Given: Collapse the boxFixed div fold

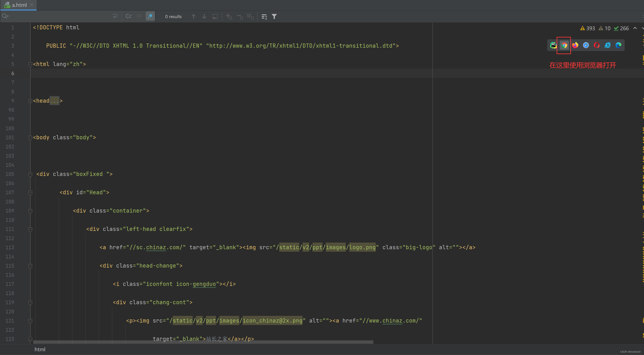Looking at the screenshot, I should coord(30,174).
